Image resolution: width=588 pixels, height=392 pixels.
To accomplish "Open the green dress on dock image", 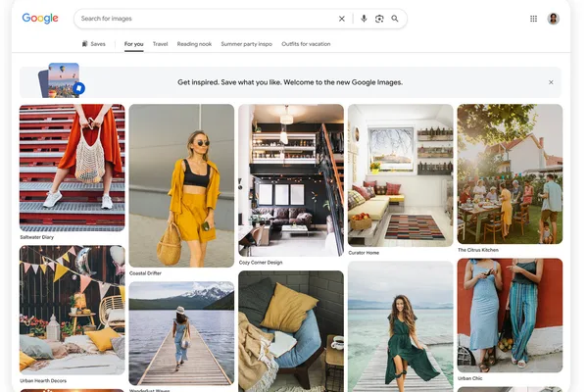I will pyautogui.click(x=401, y=326).
